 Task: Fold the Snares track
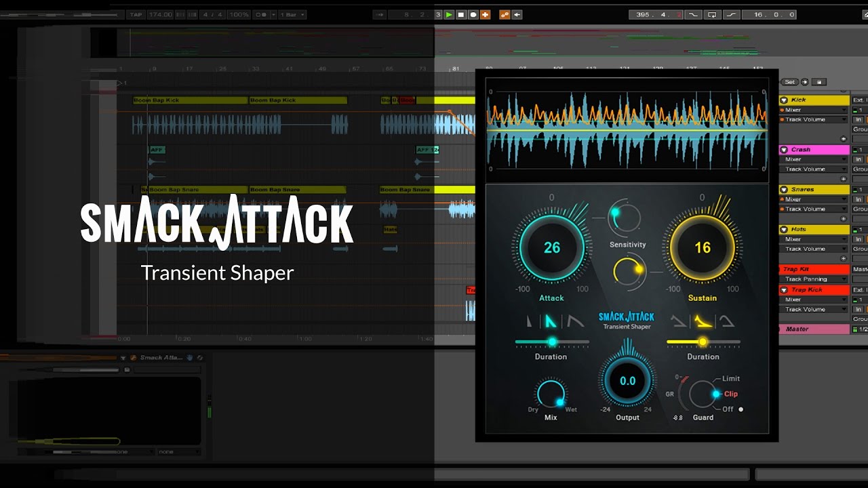[784, 190]
